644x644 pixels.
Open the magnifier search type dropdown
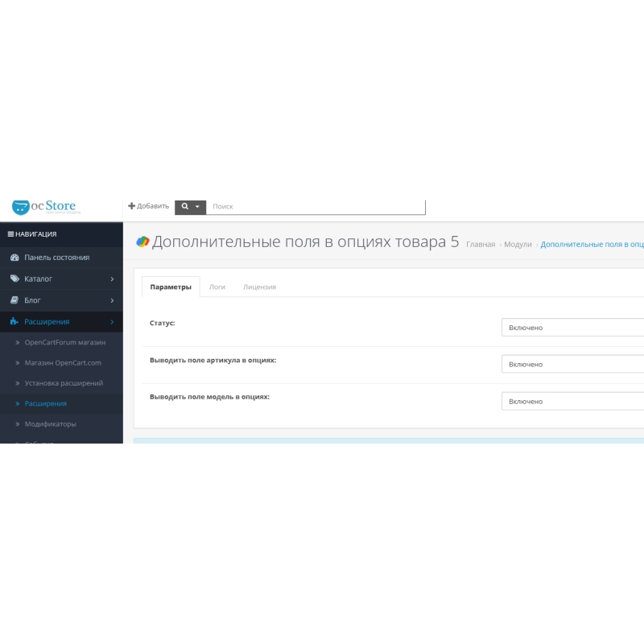[x=190, y=207]
